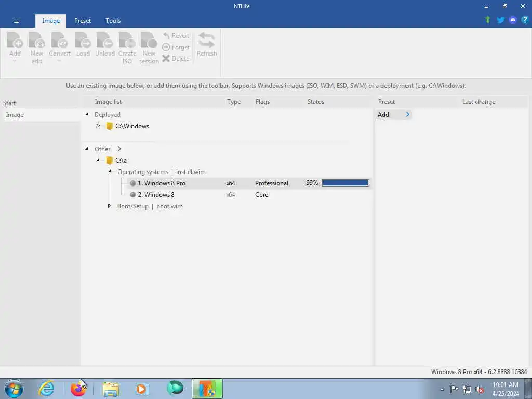Click the Create ISO toolbar icon
The height and width of the screenshot is (399, 532).
click(127, 41)
